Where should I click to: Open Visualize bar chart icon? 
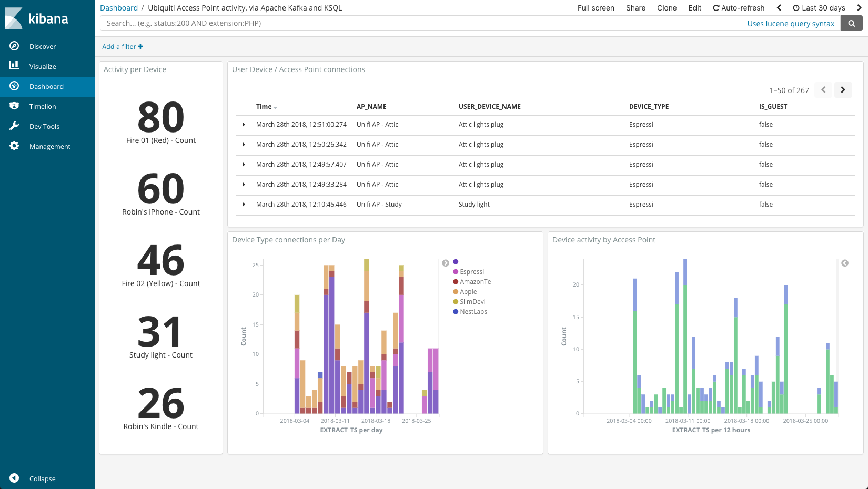[x=14, y=66]
